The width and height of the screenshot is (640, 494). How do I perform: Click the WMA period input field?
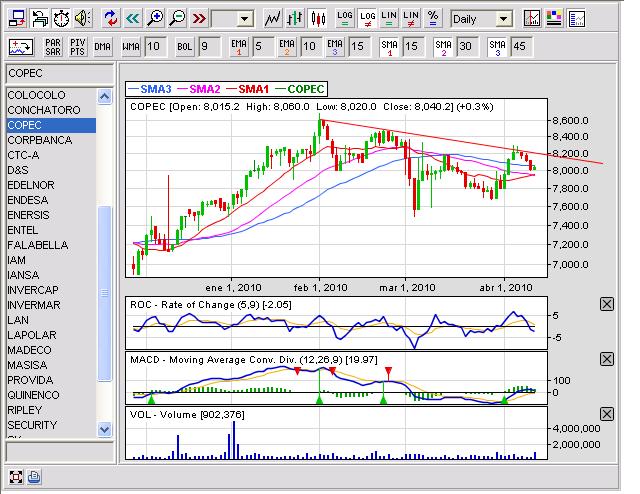tap(154, 46)
